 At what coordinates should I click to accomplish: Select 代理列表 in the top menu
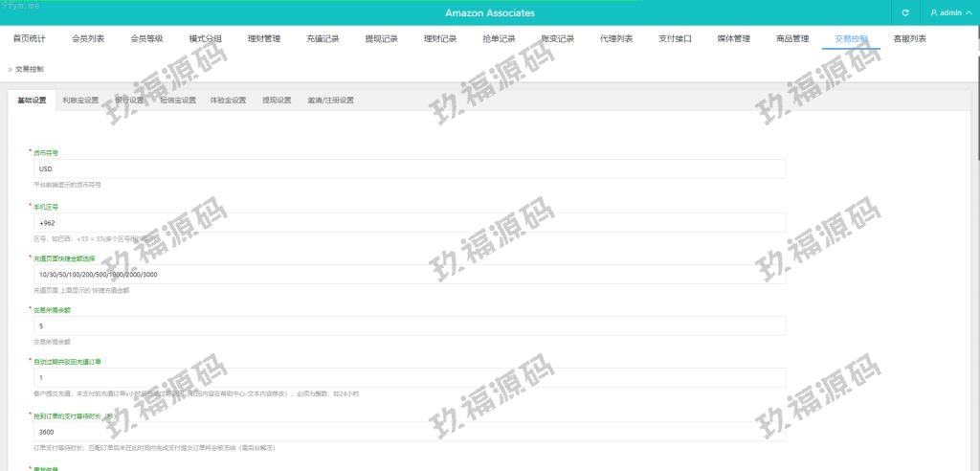(616, 39)
